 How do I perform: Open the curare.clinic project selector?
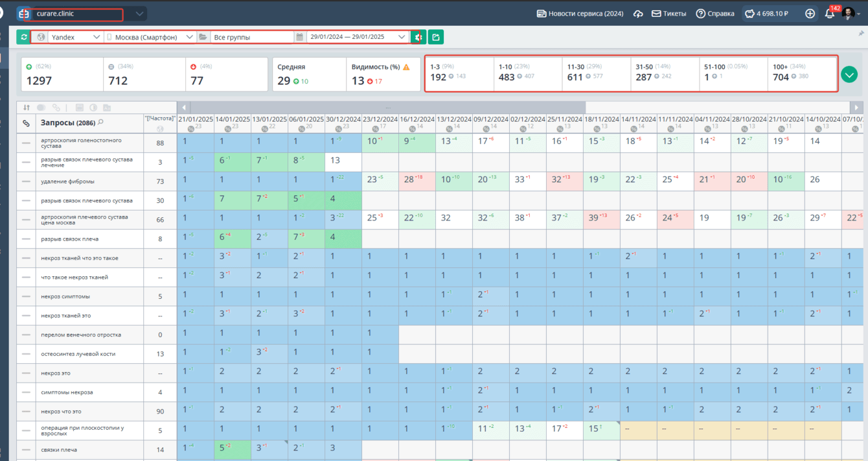click(82, 14)
